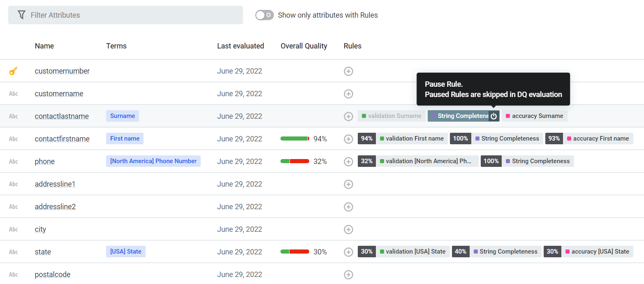Screen dimensions: 644x284
Task: Click the plus icon in the state row
Action: (x=348, y=252)
